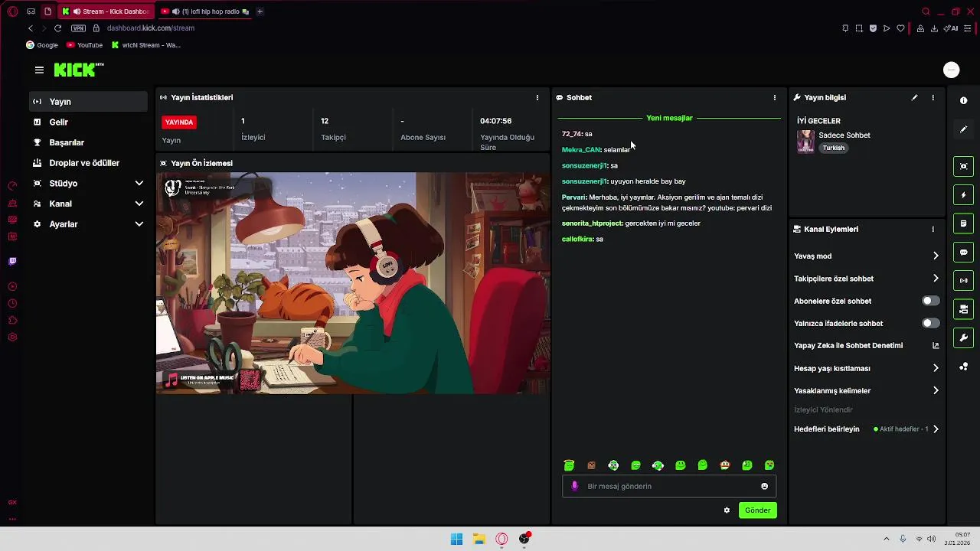Toggle the chat bubble widget icon in right rail
Image resolution: width=980 pixels, height=551 pixels.
(x=963, y=252)
